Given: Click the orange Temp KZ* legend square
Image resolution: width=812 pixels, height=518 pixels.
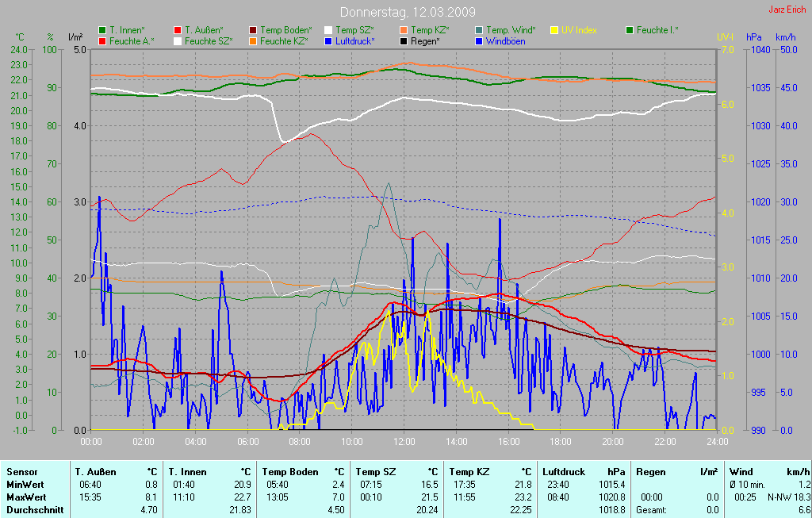Looking at the screenshot, I should click(x=404, y=31).
